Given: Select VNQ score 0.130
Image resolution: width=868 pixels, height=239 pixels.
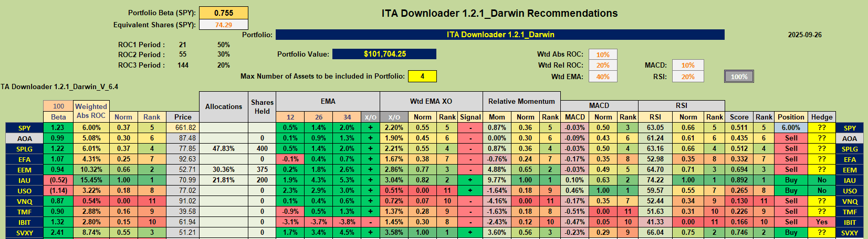Looking at the screenshot, I should pos(739,201).
